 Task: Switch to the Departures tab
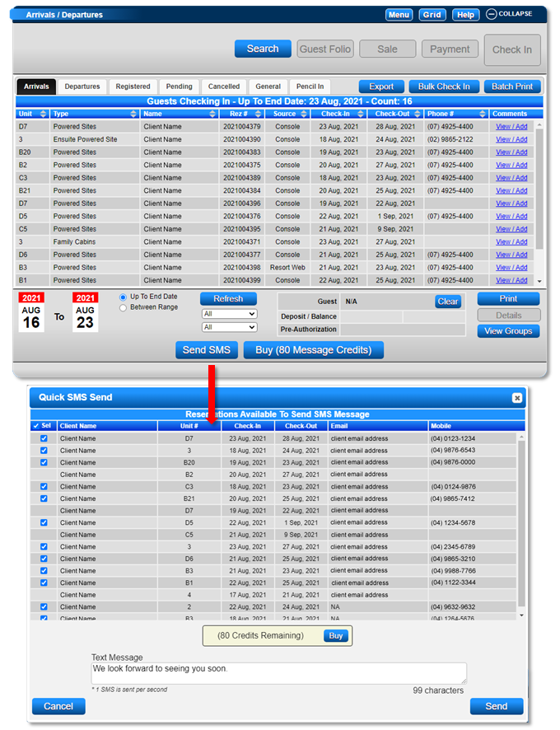82,87
